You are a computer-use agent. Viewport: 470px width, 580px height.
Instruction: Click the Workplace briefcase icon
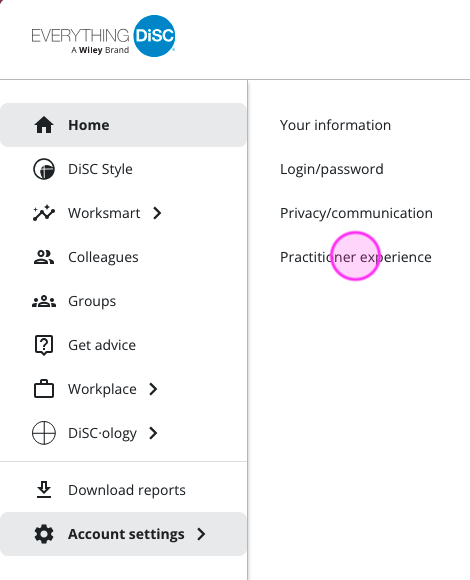click(44, 389)
